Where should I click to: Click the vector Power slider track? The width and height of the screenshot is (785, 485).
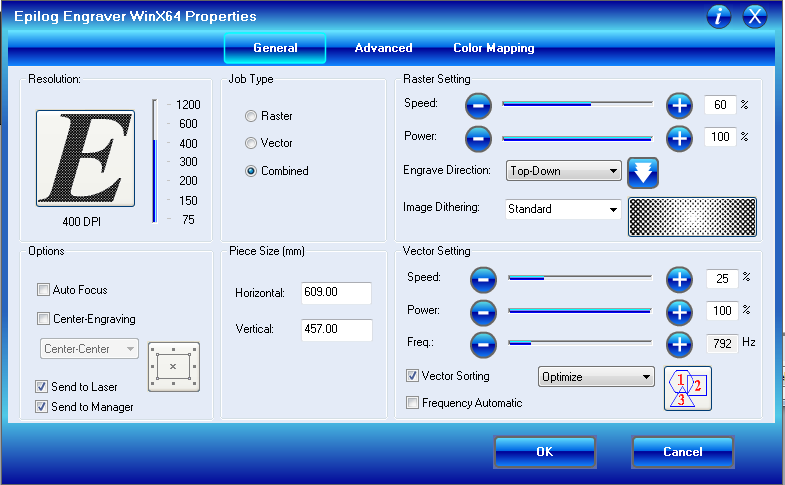click(x=580, y=311)
